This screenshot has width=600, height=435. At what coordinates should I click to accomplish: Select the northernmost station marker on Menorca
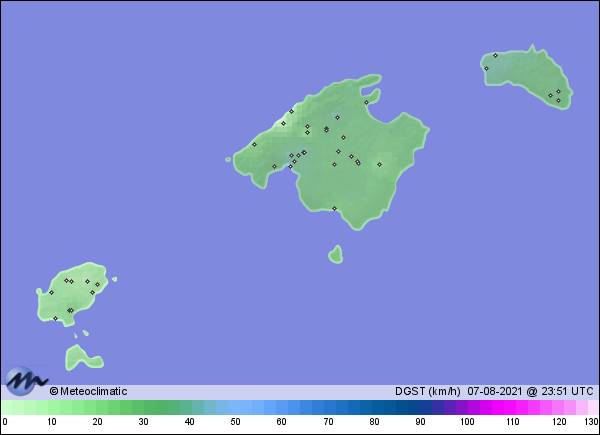point(495,55)
